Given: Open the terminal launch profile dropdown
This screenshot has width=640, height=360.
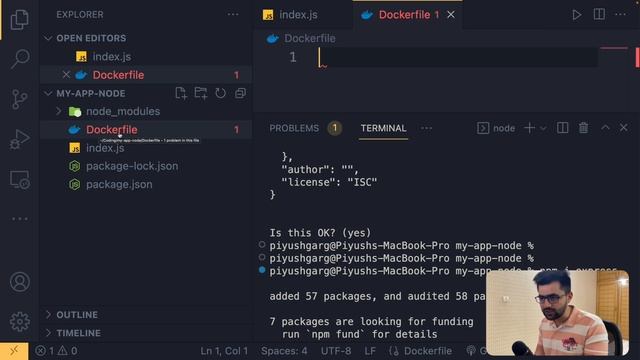Looking at the screenshot, I should coord(543,128).
